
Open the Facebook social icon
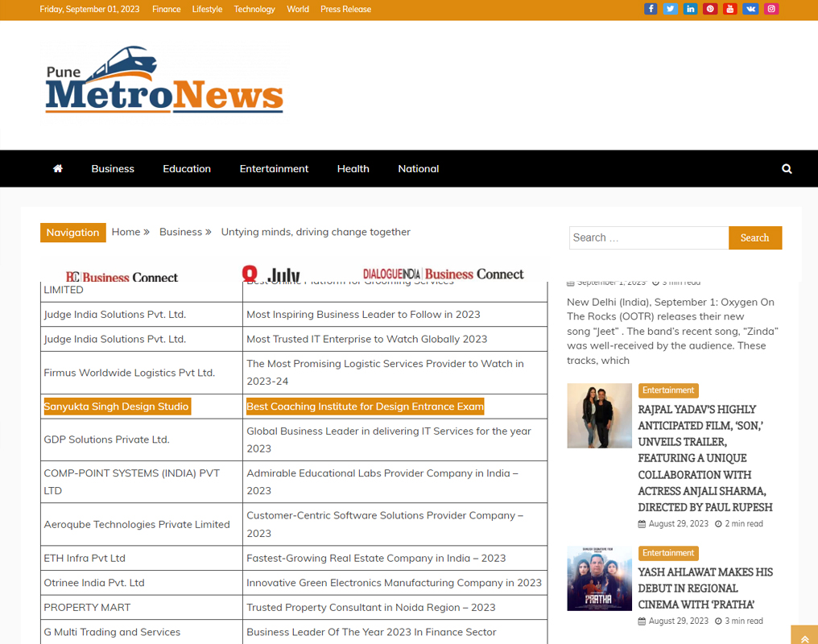(x=651, y=9)
